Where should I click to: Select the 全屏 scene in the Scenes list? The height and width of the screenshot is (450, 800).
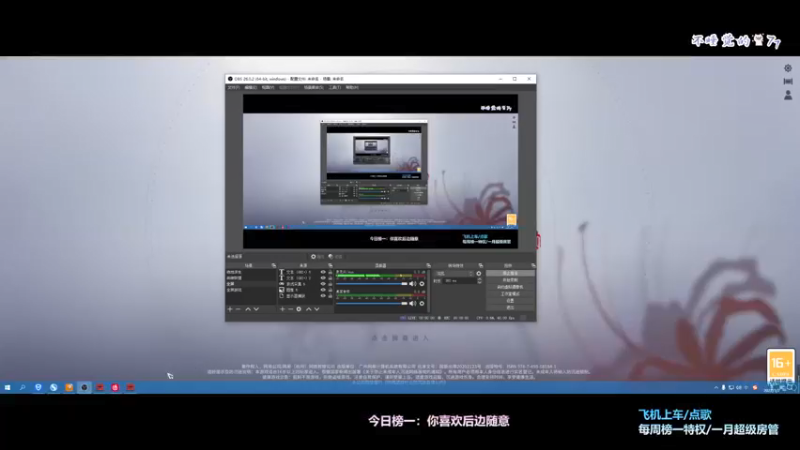click(251, 284)
